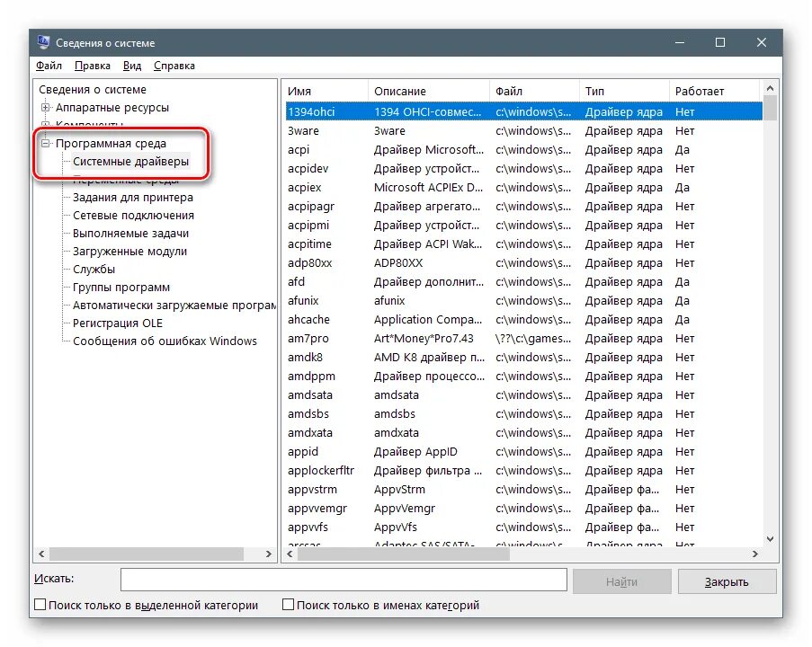Select Выполняемые задачи tree item
Screen dimensions: 812x647
130,234
